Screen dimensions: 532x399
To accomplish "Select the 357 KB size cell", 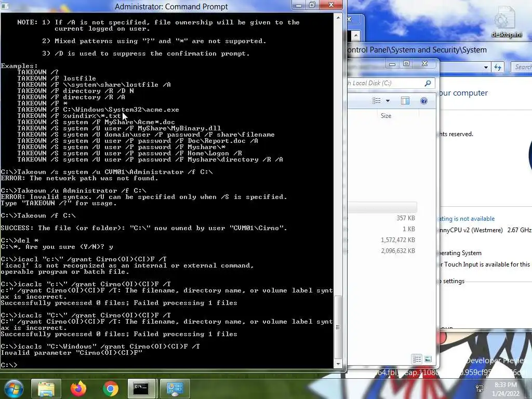I will [x=405, y=218].
